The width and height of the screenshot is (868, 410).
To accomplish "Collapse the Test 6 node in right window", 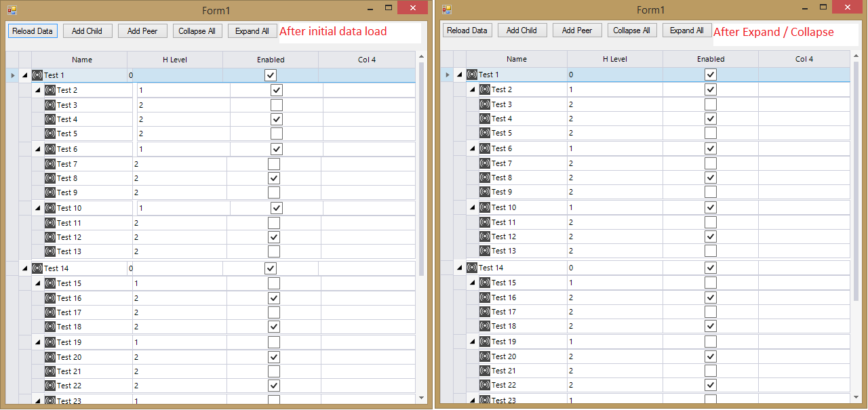I will (x=473, y=148).
